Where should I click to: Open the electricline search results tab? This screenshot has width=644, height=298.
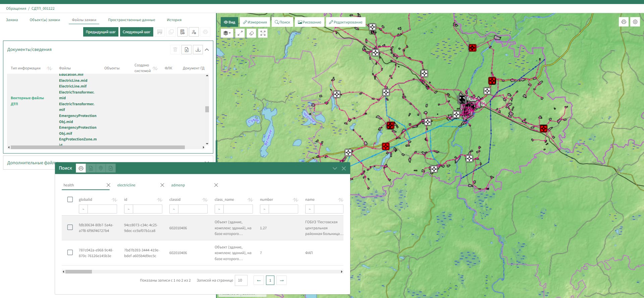pyautogui.click(x=126, y=185)
